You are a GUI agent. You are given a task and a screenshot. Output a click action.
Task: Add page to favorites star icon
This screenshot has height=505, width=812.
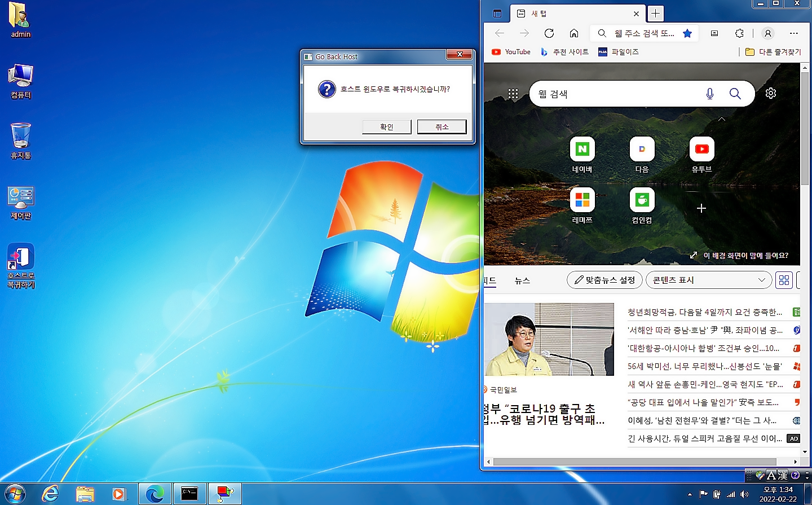coord(687,33)
